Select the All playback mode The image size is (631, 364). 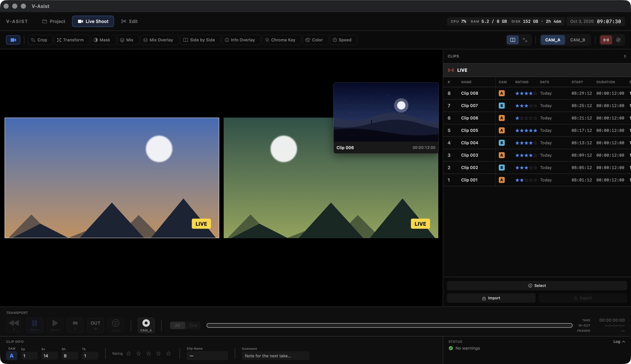(x=177, y=325)
